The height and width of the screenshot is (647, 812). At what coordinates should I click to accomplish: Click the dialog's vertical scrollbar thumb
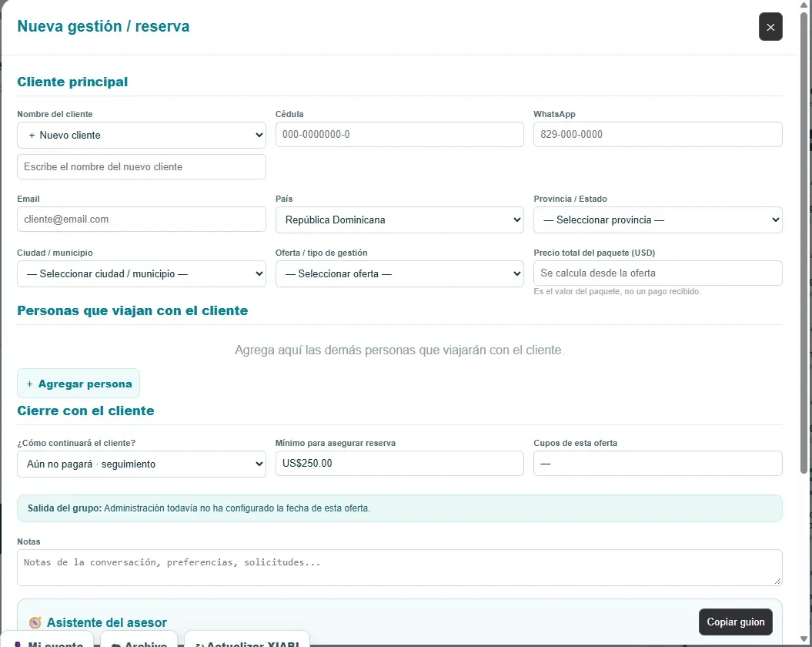click(x=804, y=243)
